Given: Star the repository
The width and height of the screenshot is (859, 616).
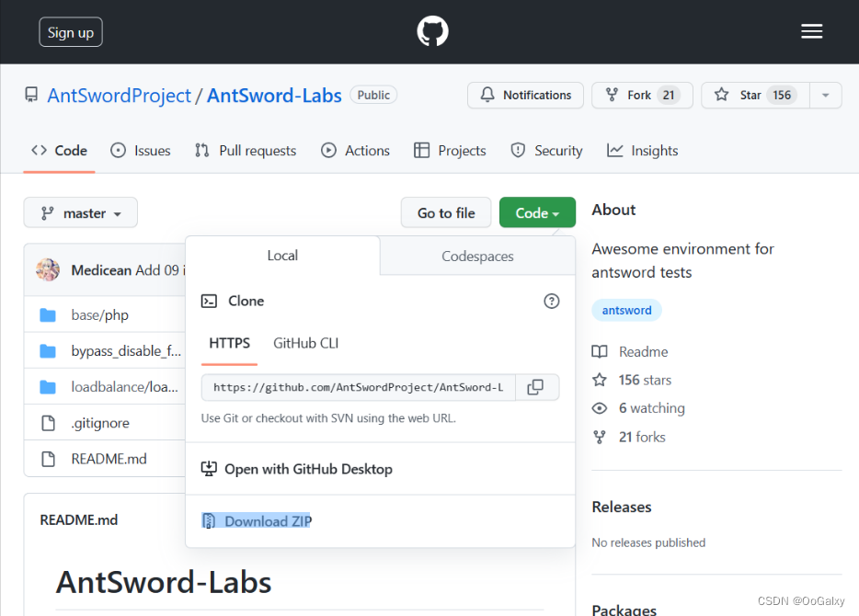Looking at the screenshot, I should (x=755, y=96).
